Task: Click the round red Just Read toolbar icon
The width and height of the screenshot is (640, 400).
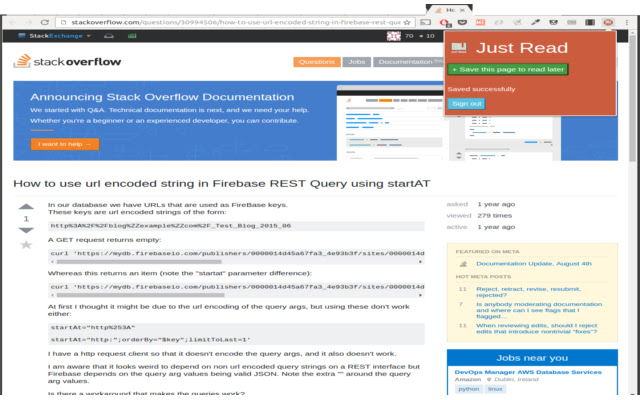Action: [608, 22]
